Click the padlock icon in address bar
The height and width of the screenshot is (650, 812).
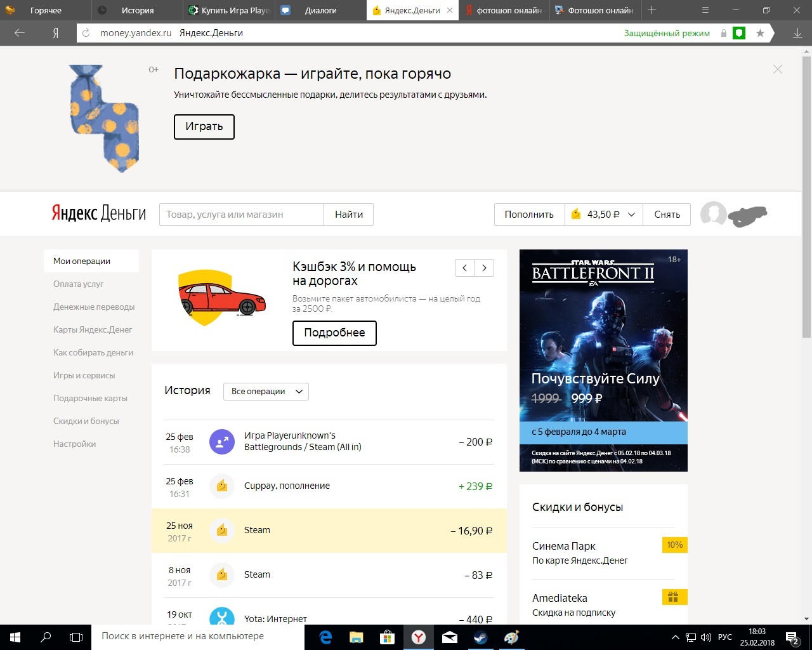point(723,33)
